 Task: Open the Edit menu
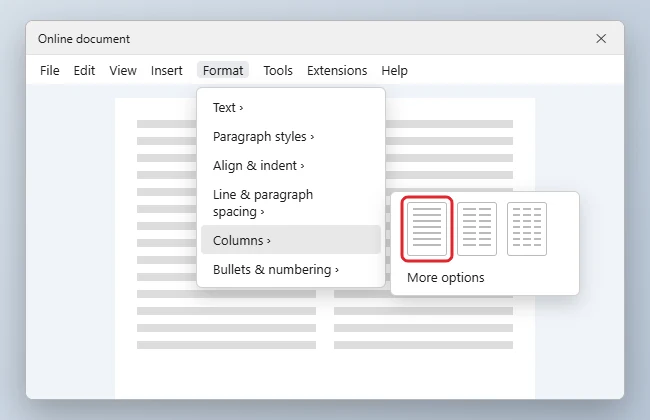point(84,70)
